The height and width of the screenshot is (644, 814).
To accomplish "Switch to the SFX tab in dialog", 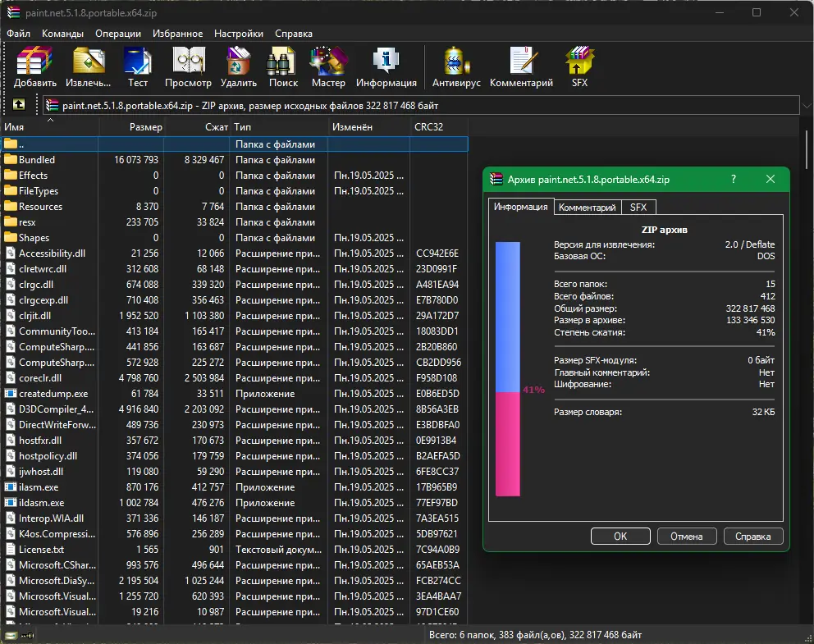I will point(638,208).
